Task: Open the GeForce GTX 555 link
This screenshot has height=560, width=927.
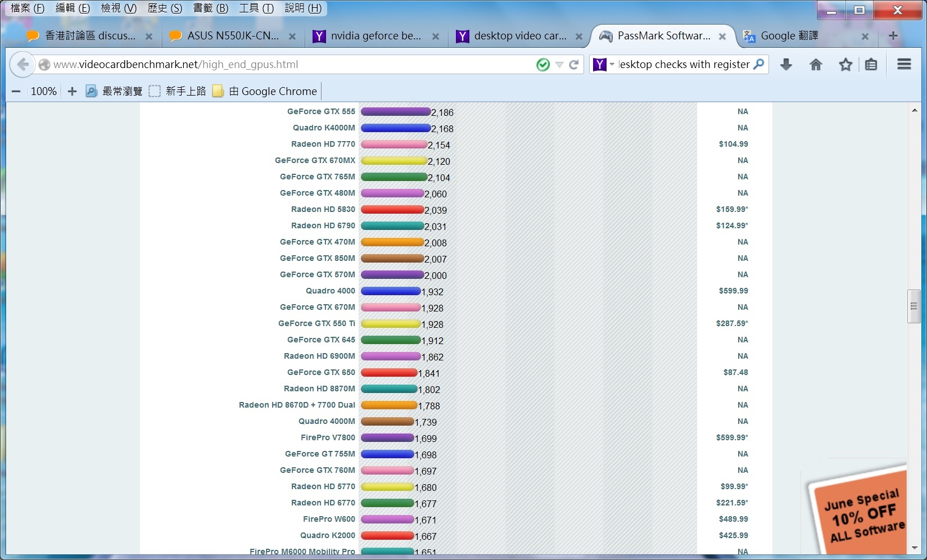Action: [321, 111]
